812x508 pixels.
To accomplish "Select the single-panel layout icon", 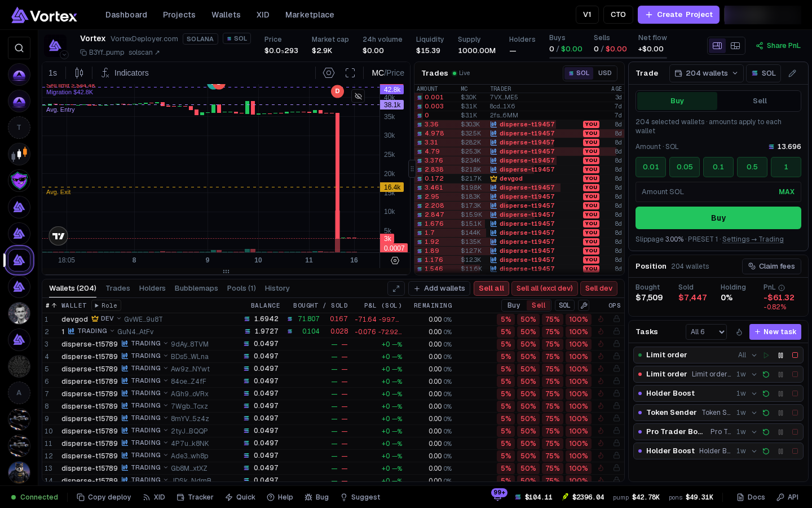I will point(717,46).
